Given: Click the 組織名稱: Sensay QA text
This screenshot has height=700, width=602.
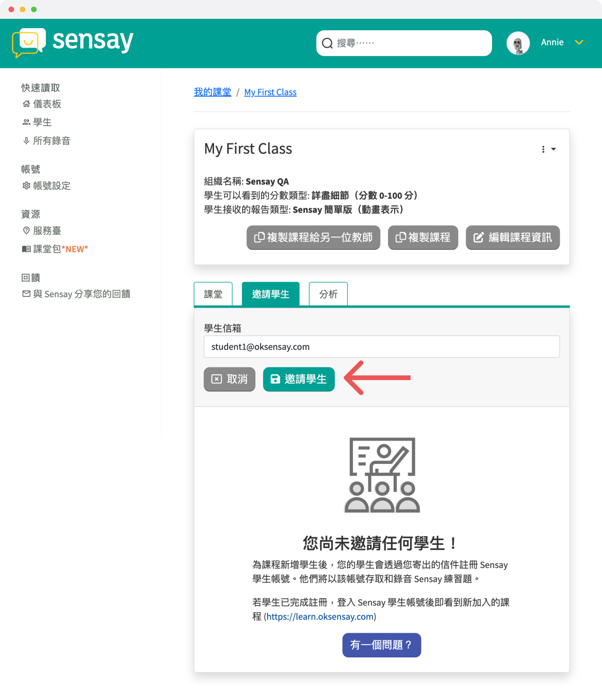Looking at the screenshot, I should [246, 182].
